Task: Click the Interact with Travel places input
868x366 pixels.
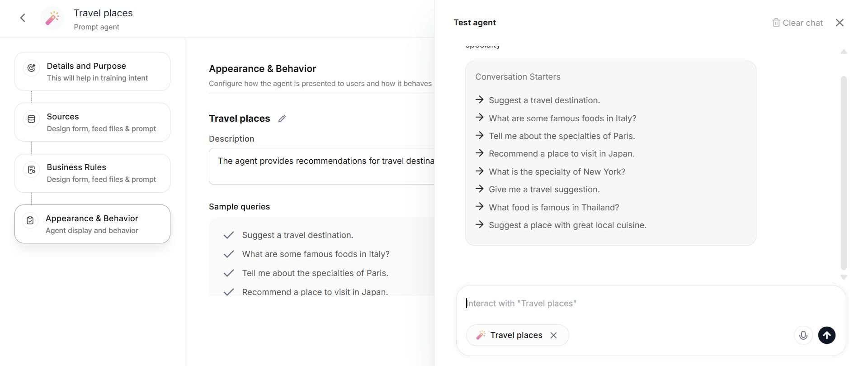Action: point(633,304)
